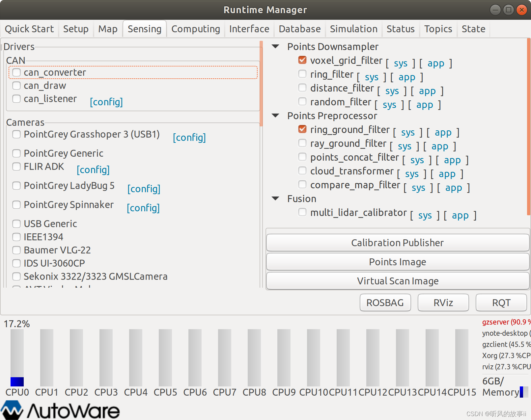Launch the Calibration Publisher

(397, 243)
